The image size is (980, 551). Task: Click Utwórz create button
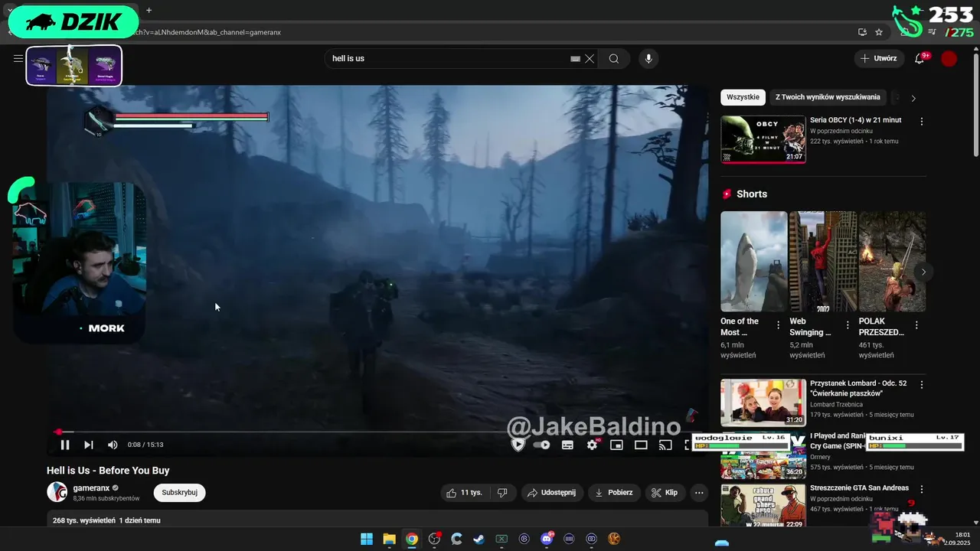coord(879,59)
